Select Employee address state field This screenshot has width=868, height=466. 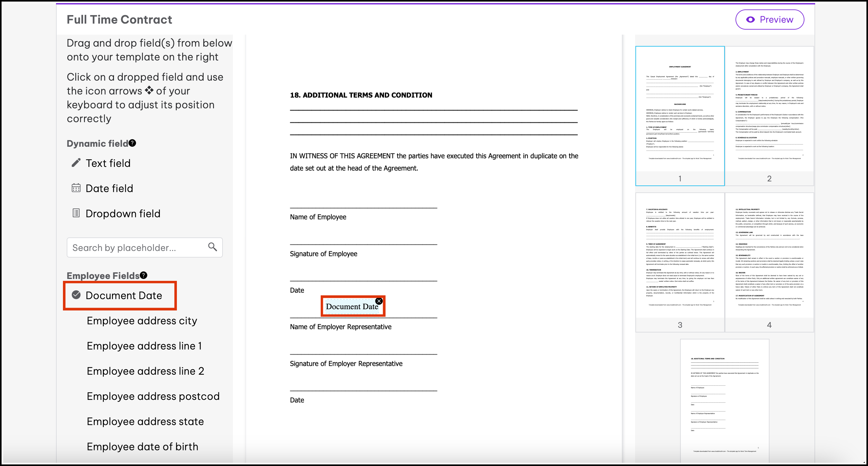tap(145, 422)
